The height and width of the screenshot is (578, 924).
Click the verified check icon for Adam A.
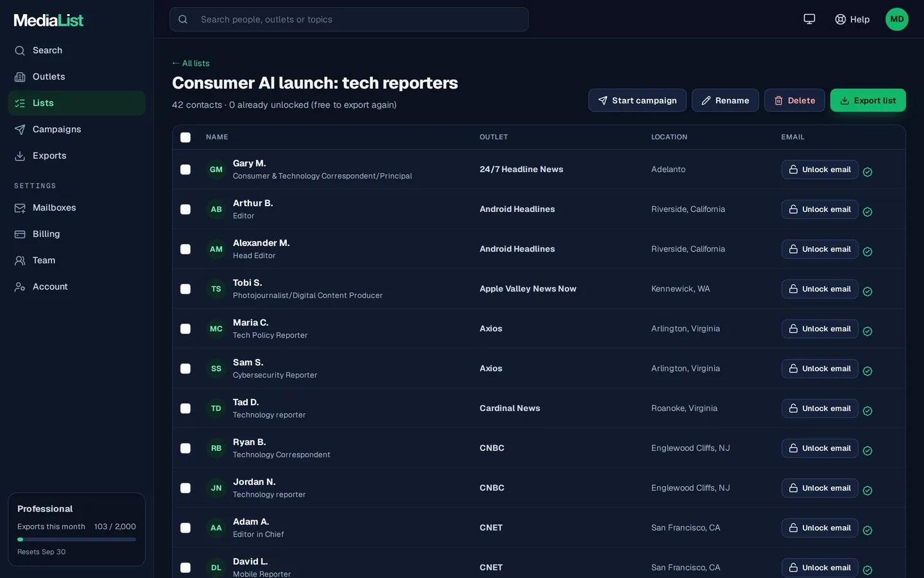click(x=868, y=530)
